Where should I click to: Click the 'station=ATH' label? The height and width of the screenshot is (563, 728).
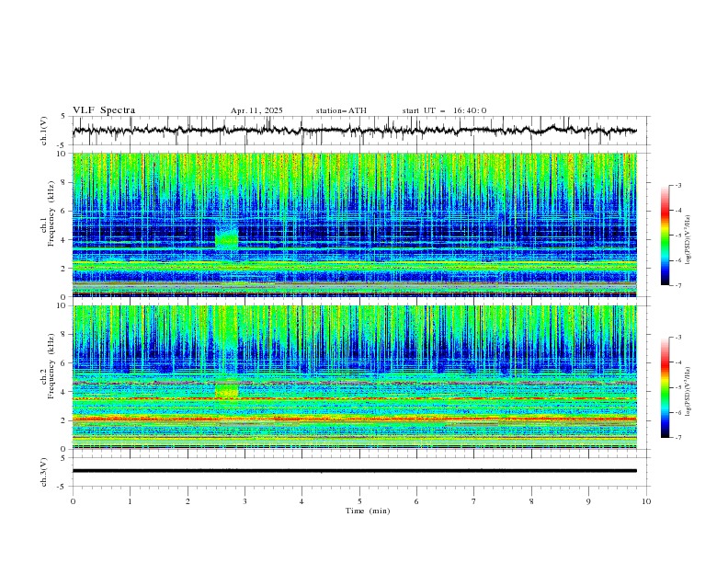(x=341, y=110)
